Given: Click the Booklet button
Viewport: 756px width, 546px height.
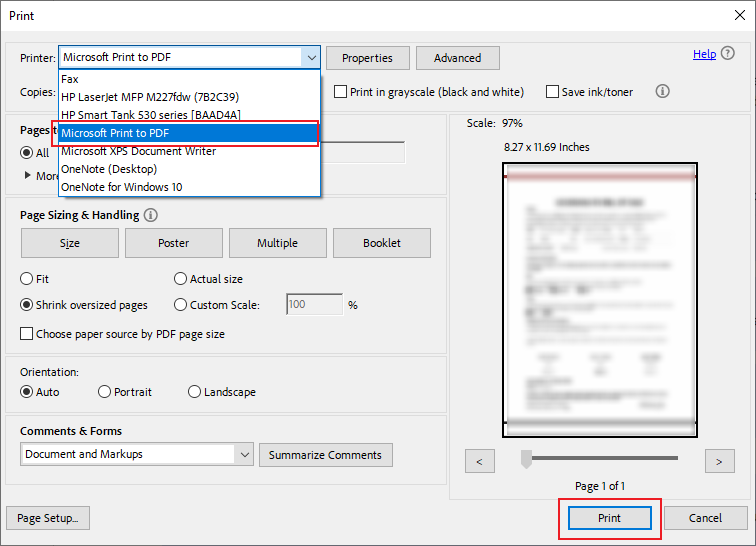Looking at the screenshot, I should [x=382, y=243].
